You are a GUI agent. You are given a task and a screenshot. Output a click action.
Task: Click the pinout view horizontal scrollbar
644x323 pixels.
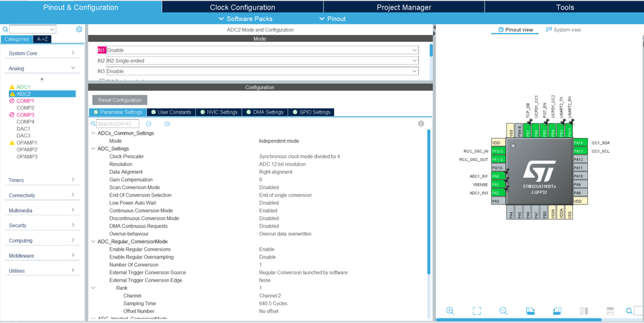coord(519,319)
